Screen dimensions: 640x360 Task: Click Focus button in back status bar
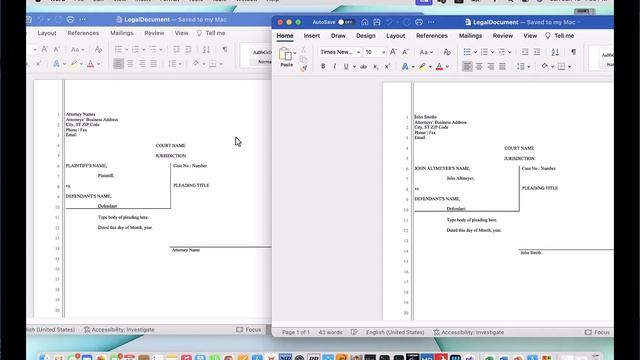(x=248, y=329)
